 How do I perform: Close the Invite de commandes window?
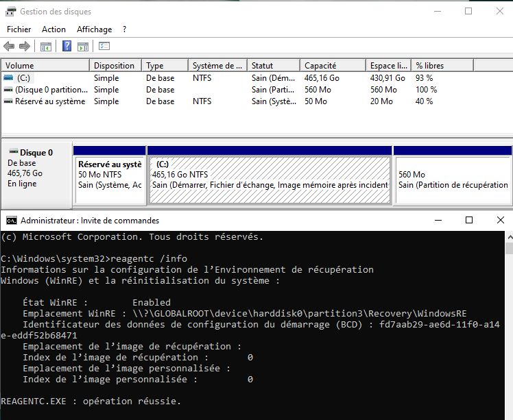[500, 221]
